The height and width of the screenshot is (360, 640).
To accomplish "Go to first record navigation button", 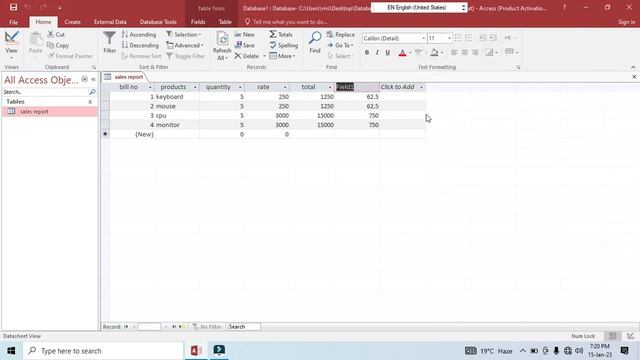I will pyautogui.click(x=126, y=327).
